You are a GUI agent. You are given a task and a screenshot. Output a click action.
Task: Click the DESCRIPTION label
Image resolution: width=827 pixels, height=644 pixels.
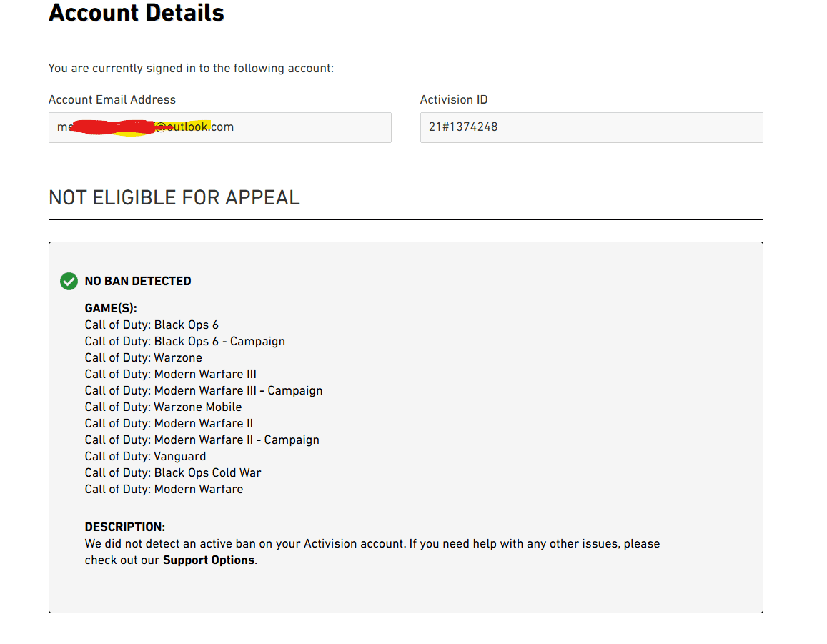click(x=125, y=527)
